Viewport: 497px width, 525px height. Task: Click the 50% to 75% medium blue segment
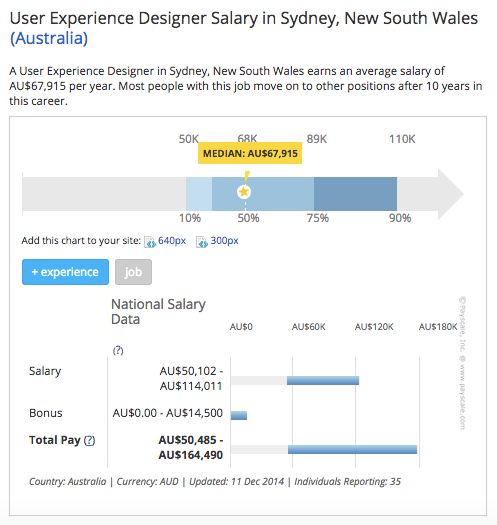pyautogui.click(x=263, y=194)
